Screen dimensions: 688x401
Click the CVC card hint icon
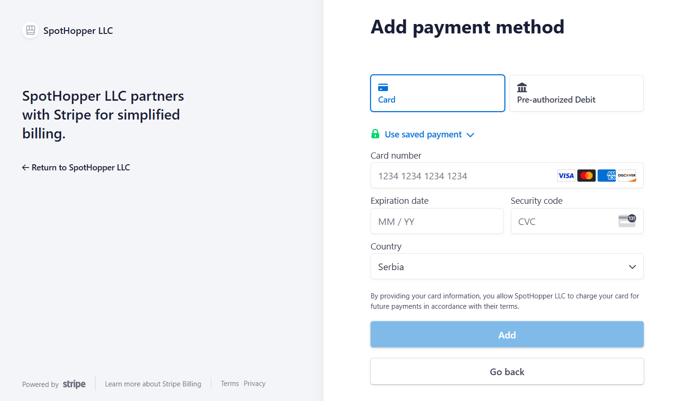click(627, 220)
